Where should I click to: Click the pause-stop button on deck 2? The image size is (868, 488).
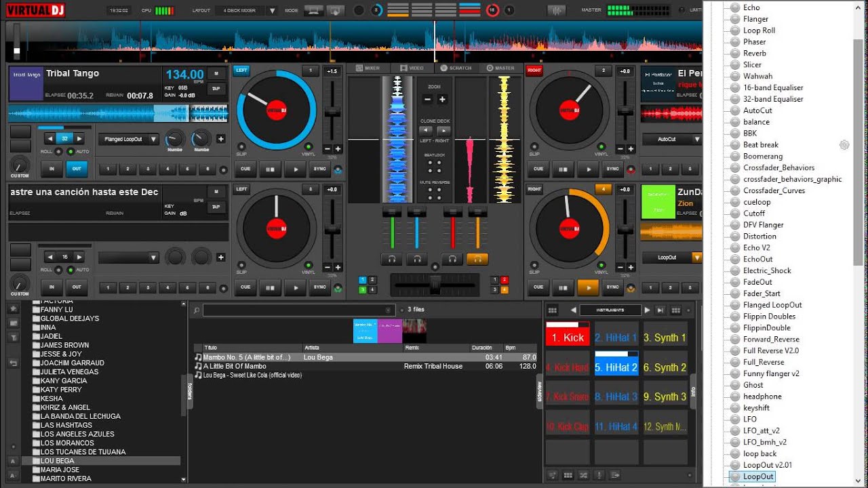(563, 169)
